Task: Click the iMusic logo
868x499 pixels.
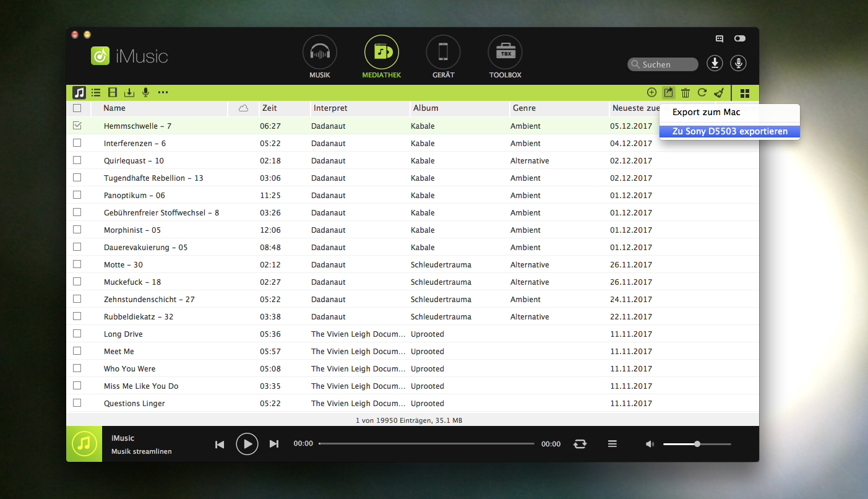Action: [129, 56]
